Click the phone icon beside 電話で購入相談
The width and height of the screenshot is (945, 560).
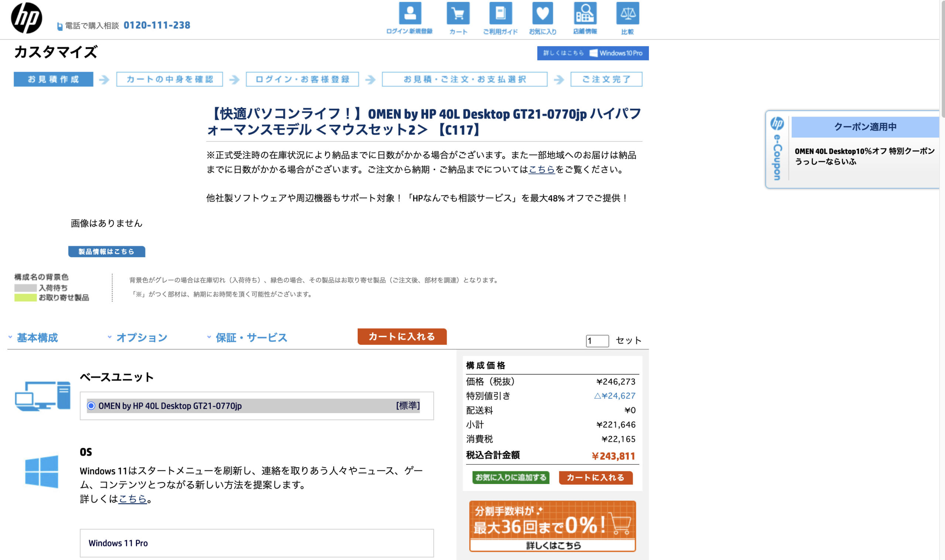coord(59,26)
